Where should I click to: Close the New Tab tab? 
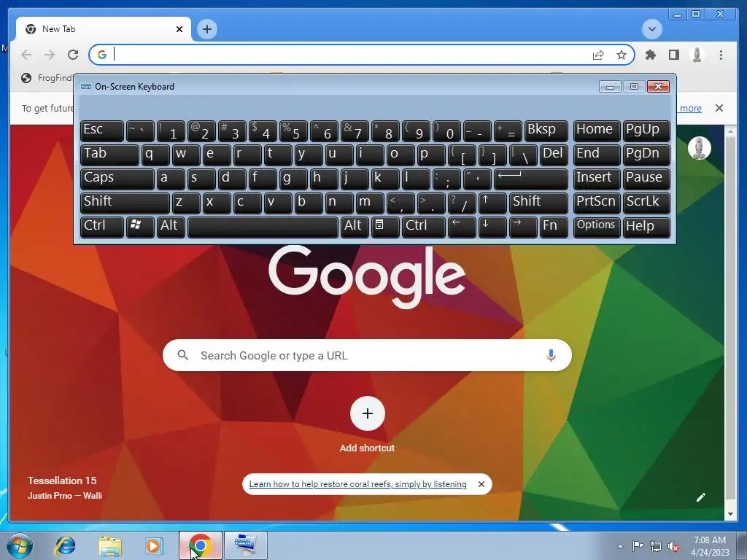(179, 29)
